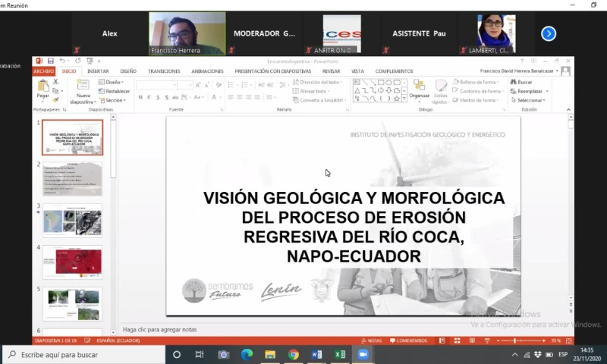Switch to the VISTA tab
607x364 pixels.
click(x=357, y=71)
